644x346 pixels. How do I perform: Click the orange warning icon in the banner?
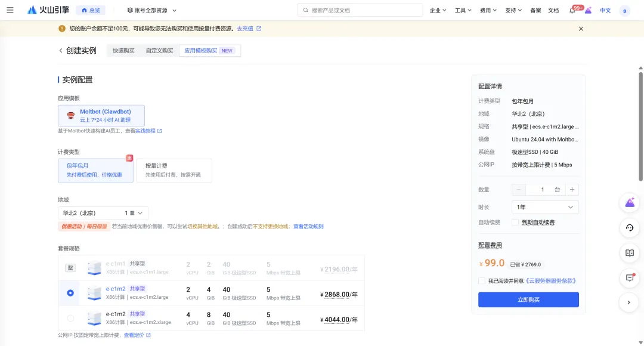(x=62, y=29)
